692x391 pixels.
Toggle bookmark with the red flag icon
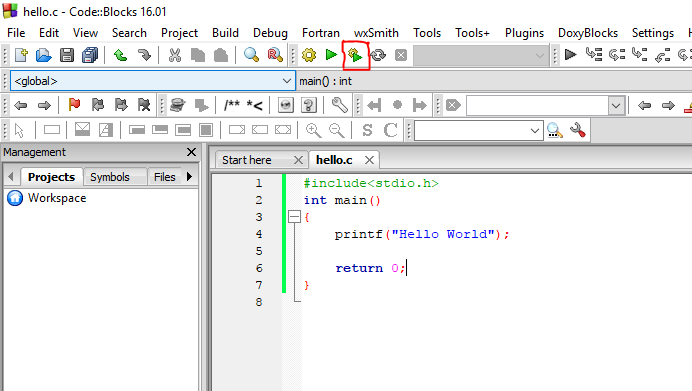(75, 105)
